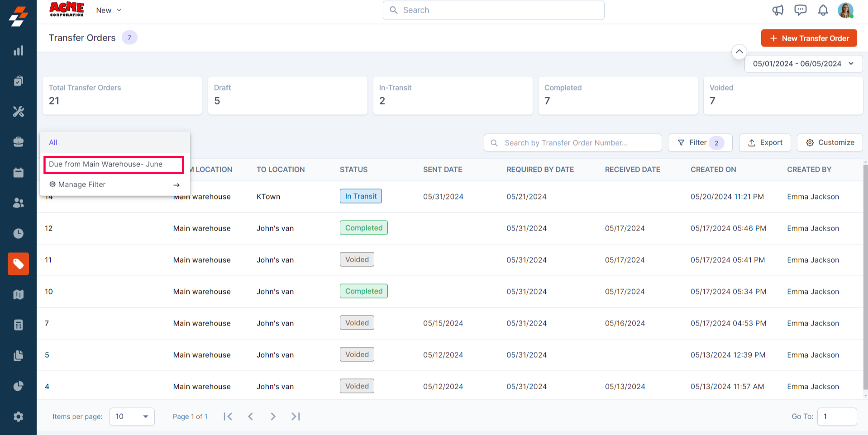
Task: Select the price tag inventory sidebar icon
Action: (x=18, y=264)
